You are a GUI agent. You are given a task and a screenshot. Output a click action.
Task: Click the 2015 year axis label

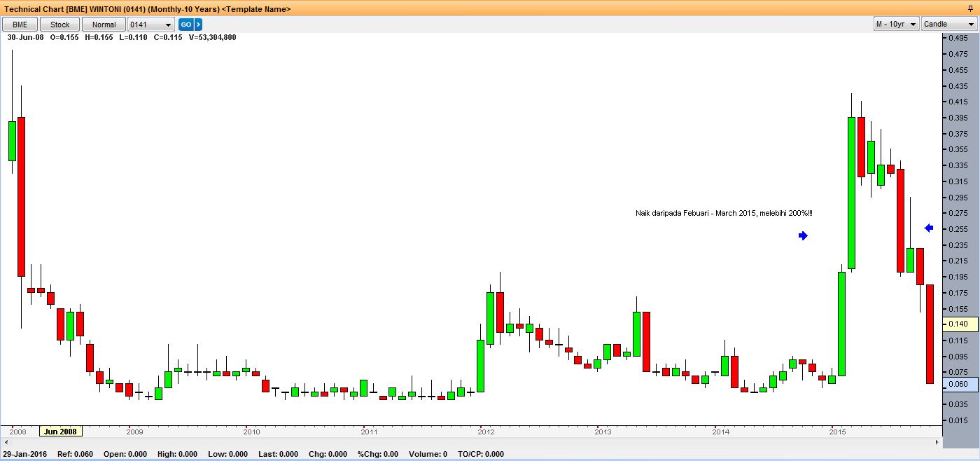coord(837,432)
